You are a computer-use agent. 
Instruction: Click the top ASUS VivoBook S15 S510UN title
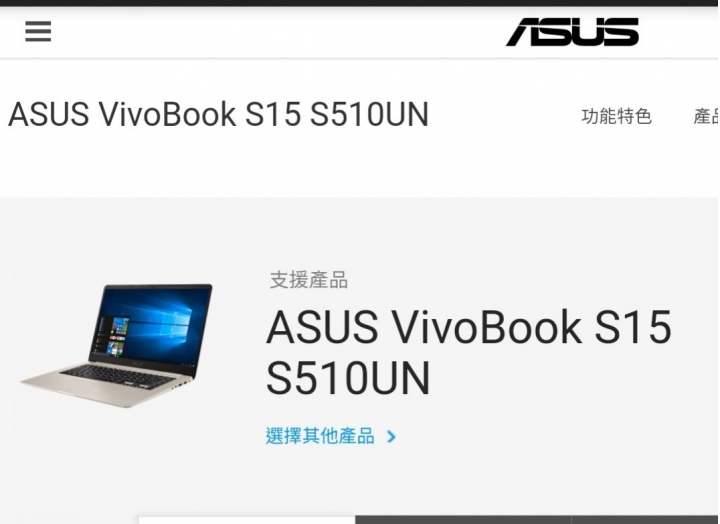[x=219, y=114]
